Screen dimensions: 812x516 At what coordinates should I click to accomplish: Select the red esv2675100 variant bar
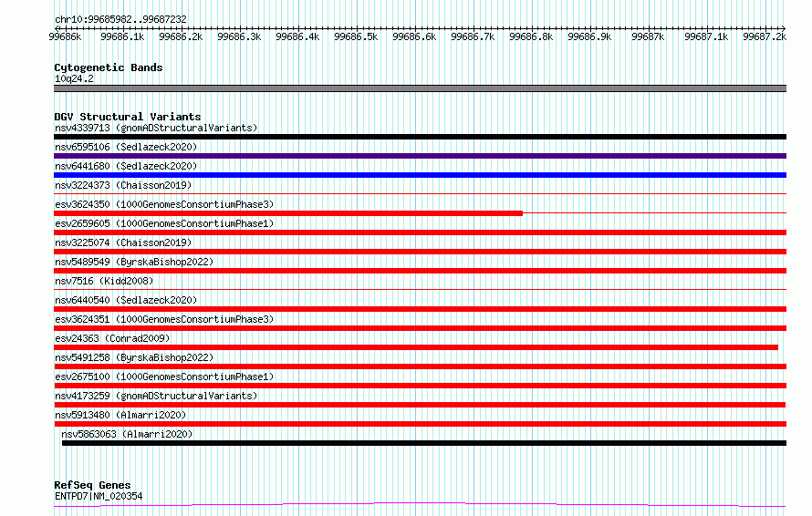pos(420,386)
